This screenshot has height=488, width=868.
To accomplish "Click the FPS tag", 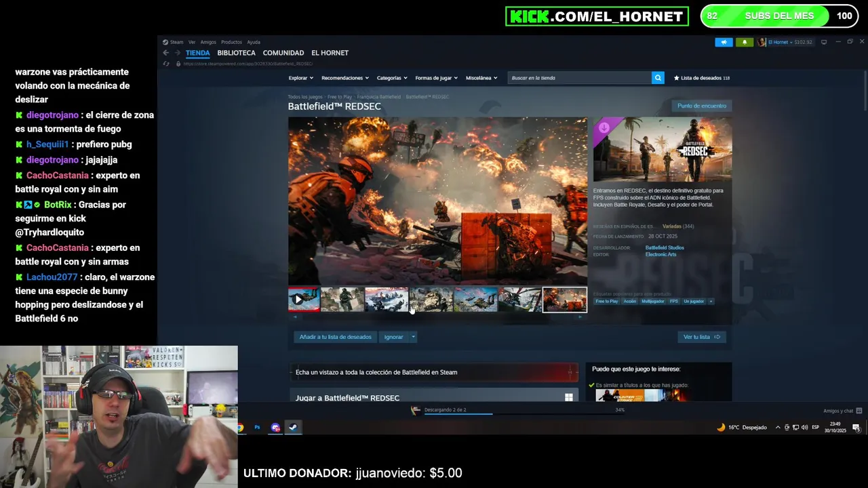I will coord(674,301).
